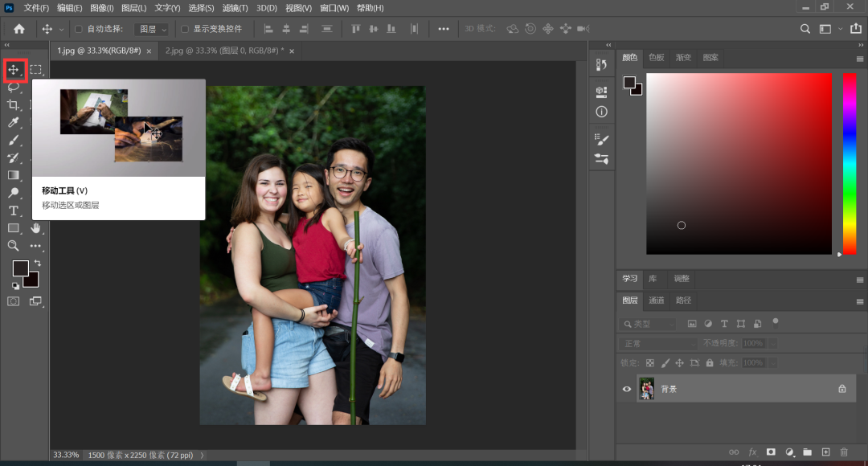This screenshot has height=466, width=868.
Task: Filter layers by pixel layer icon
Action: tap(692, 324)
